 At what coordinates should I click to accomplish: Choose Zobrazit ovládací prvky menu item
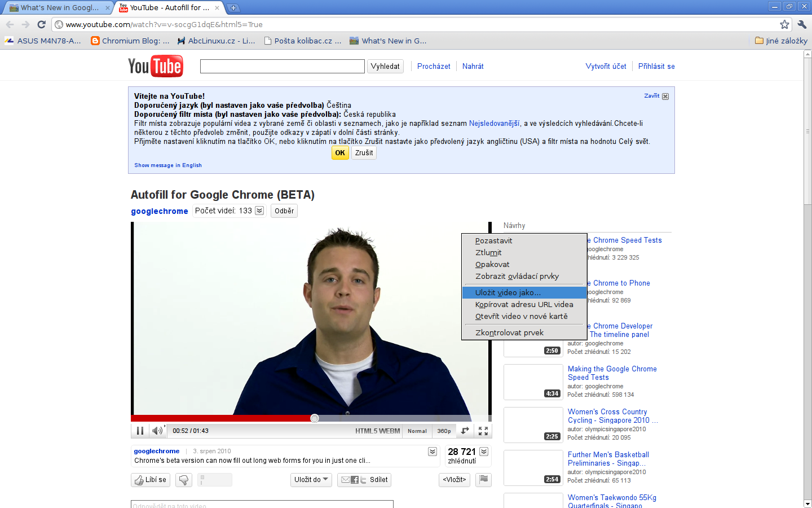524,276
